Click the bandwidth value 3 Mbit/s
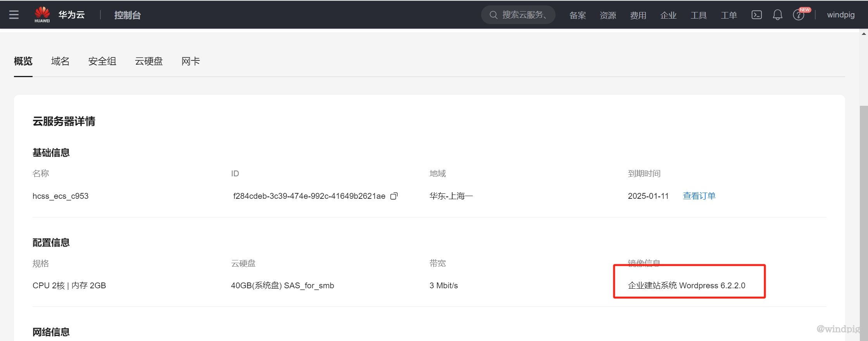The image size is (868, 341). click(x=443, y=286)
